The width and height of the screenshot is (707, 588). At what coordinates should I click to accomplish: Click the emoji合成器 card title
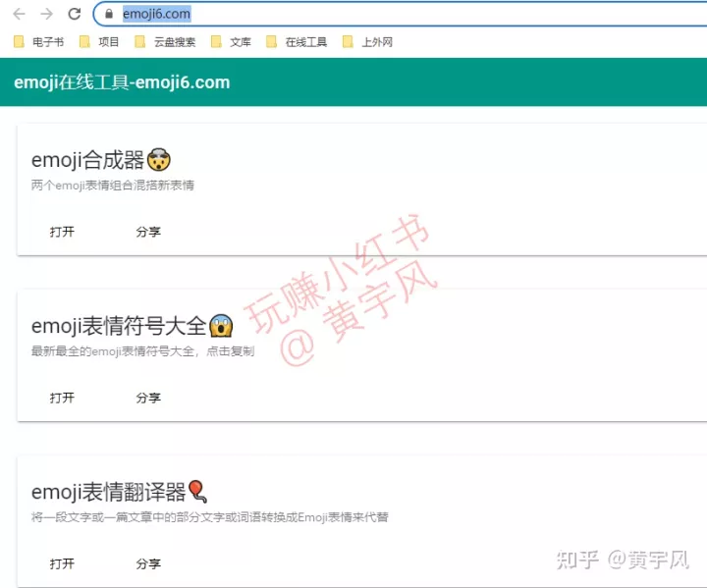coord(87,160)
